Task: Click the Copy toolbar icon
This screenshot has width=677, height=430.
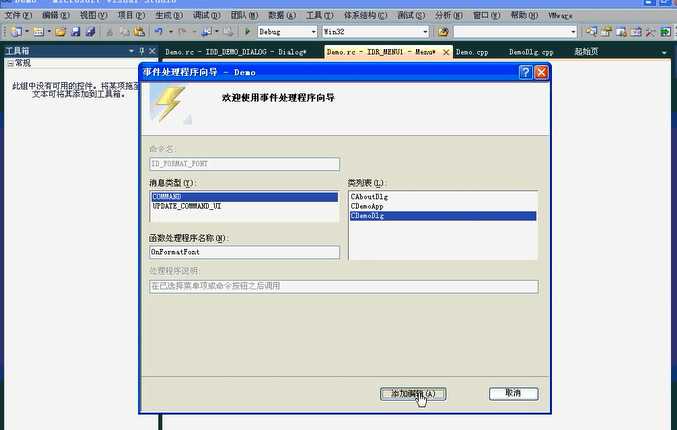Action: tap(124, 32)
